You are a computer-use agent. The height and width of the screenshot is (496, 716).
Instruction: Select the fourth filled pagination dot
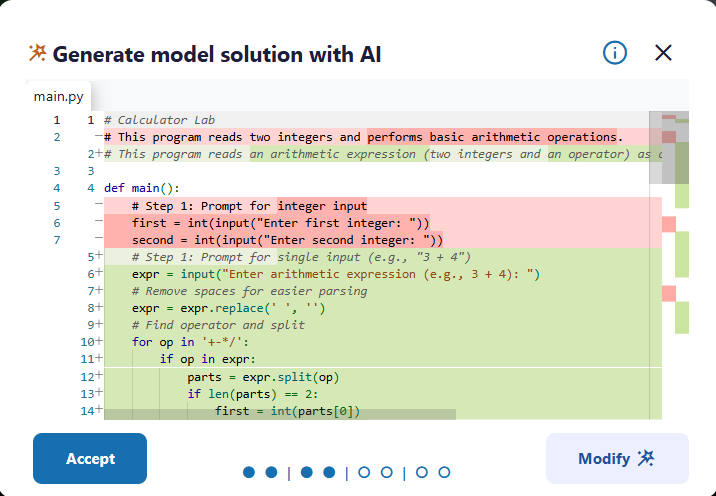click(x=328, y=472)
